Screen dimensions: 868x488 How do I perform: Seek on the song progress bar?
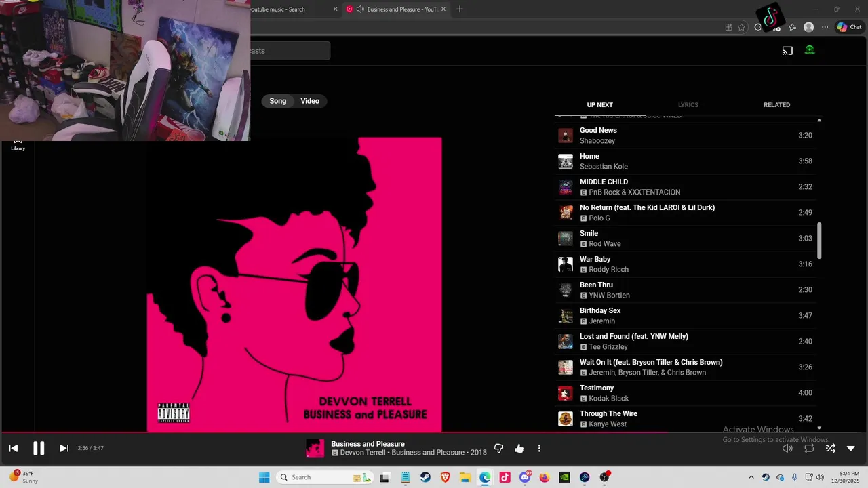tap(434, 432)
